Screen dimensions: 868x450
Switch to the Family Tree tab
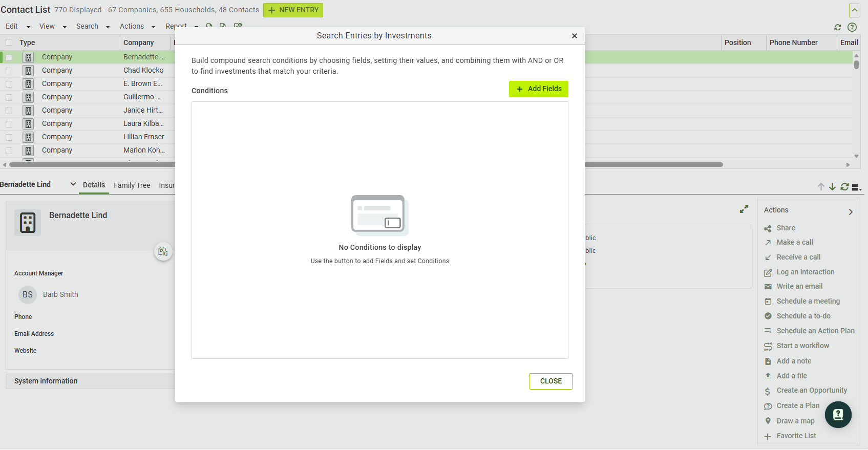point(132,185)
